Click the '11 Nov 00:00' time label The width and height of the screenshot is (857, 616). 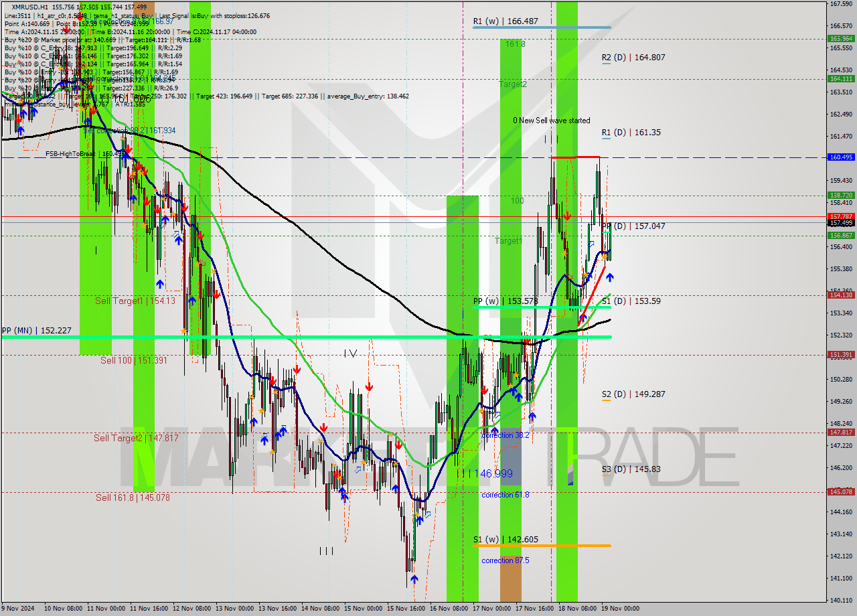[106, 609]
